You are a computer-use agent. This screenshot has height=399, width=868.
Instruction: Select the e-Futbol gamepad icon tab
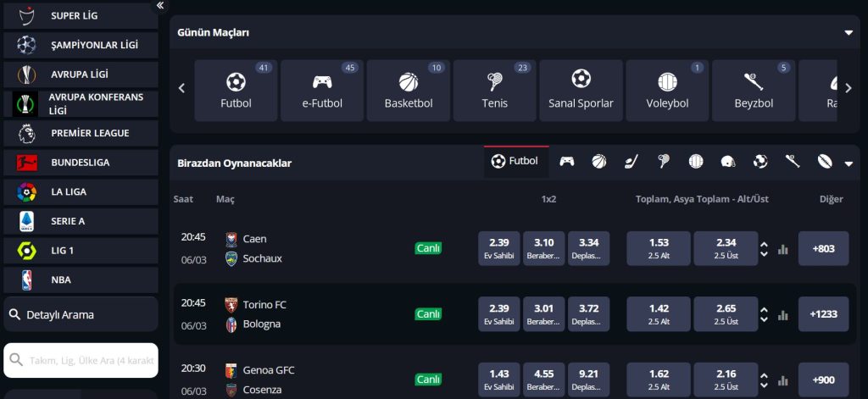point(567,161)
